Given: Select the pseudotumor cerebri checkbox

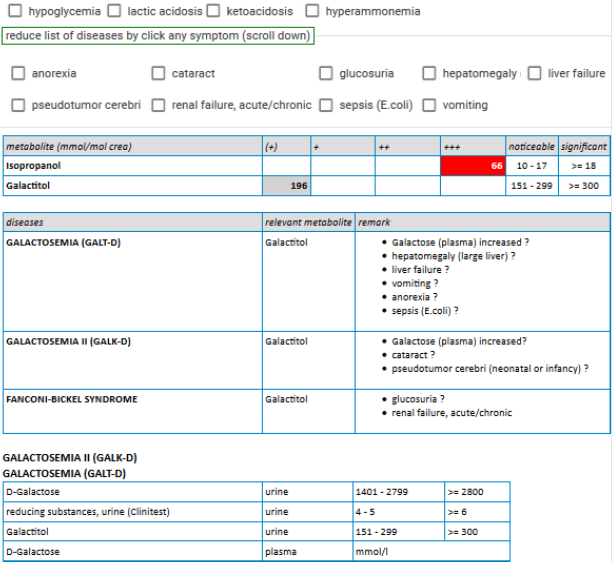Looking at the screenshot, I should [x=18, y=105].
